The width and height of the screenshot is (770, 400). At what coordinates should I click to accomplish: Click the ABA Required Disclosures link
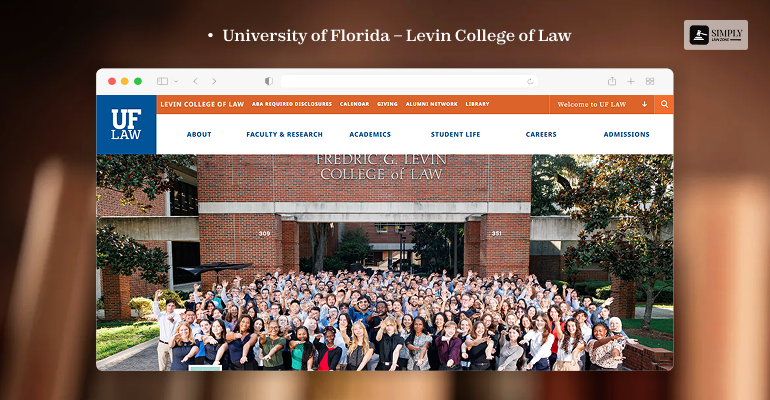292,104
